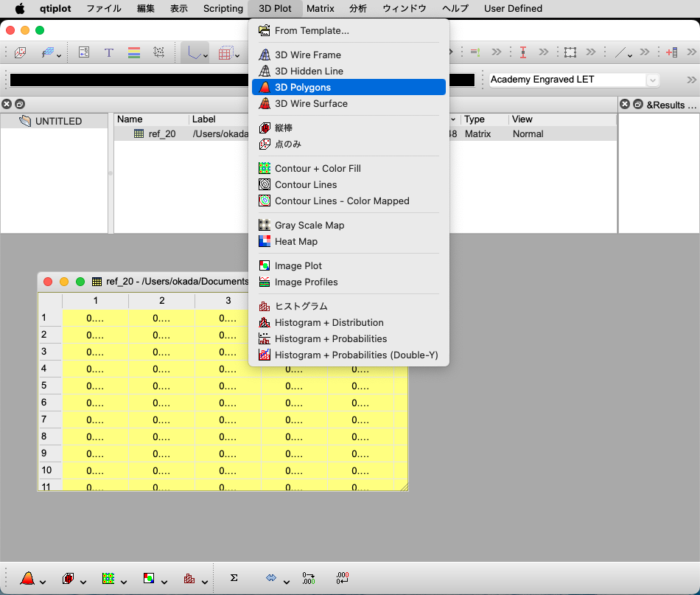Click the green-marker lines toolbar icon
Image resolution: width=700 pixels, height=595 pixels.
tap(475, 52)
